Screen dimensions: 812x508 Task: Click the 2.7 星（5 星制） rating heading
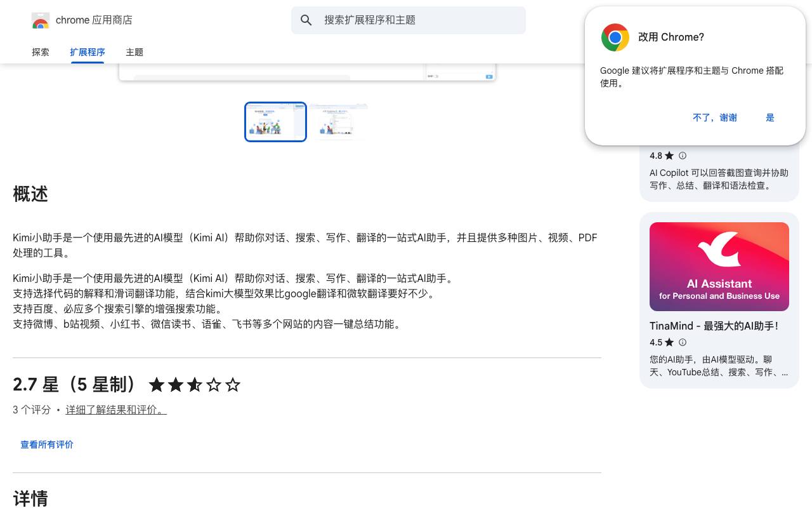pyautogui.click(x=75, y=385)
